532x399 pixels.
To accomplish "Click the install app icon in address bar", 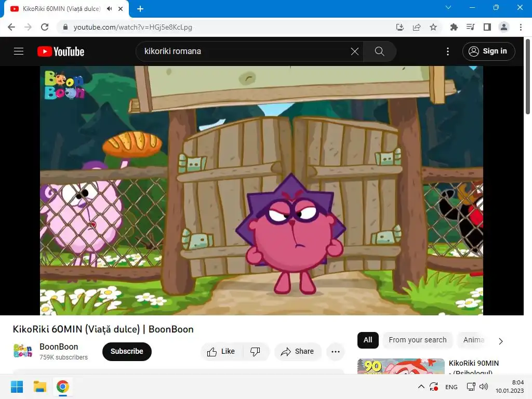I will (400, 27).
